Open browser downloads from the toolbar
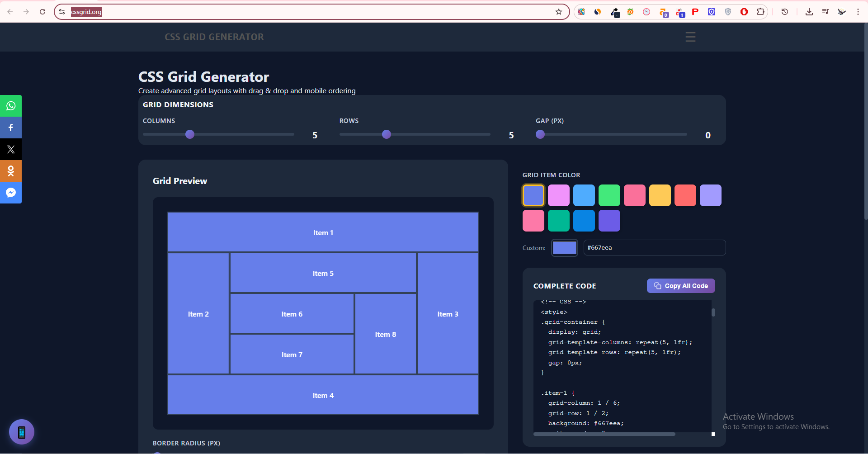The height and width of the screenshot is (454, 868). 809,12
